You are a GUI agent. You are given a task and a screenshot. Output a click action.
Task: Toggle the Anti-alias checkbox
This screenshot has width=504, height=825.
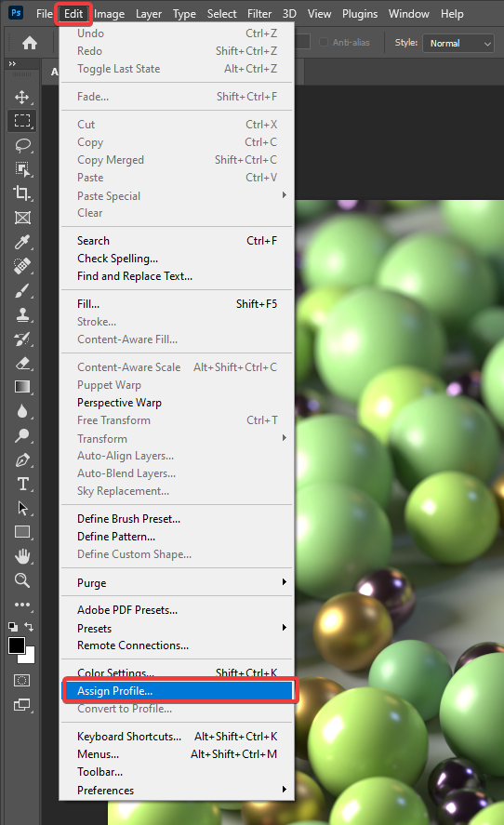pyautogui.click(x=325, y=42)
